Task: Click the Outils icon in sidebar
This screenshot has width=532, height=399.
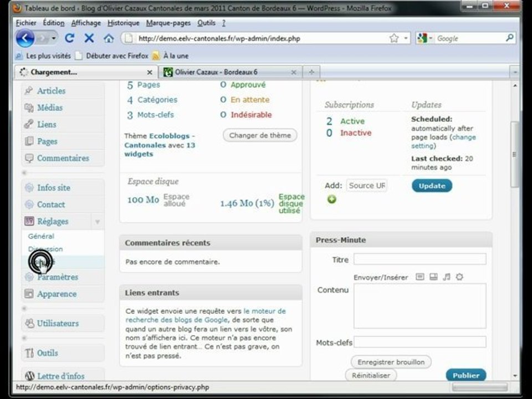Action: (29, 353)
